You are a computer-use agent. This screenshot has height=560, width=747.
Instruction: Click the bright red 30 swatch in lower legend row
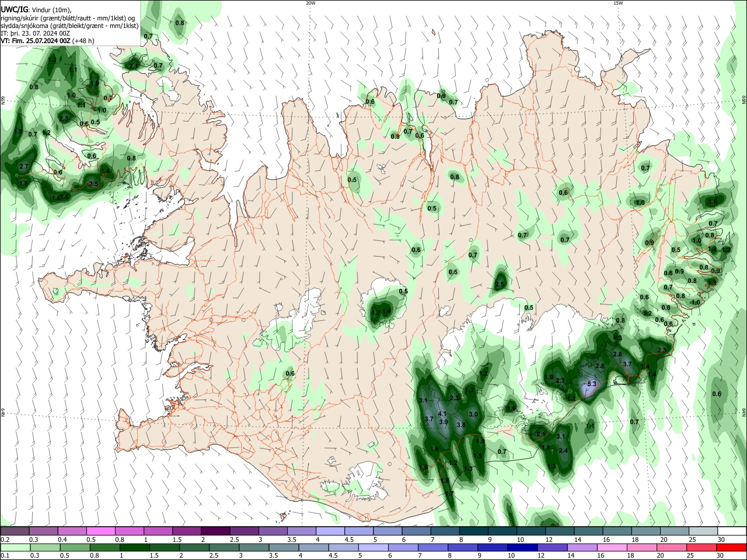click(732, 547)
